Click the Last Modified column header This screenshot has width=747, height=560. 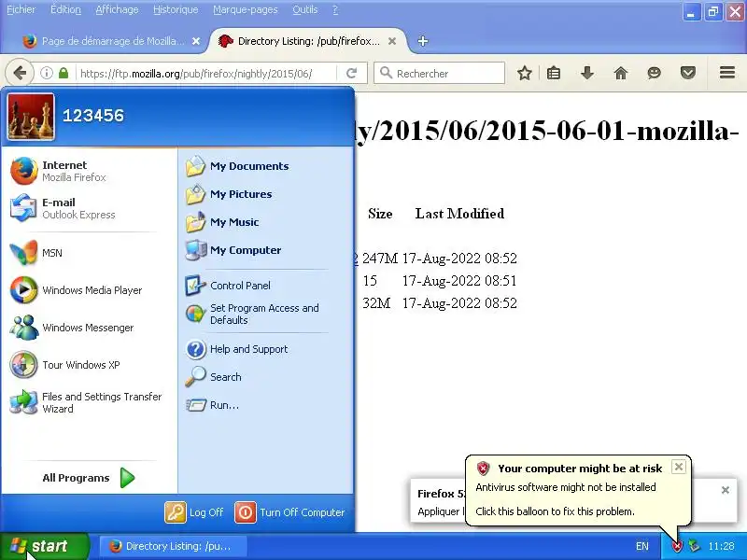[459, 214]
